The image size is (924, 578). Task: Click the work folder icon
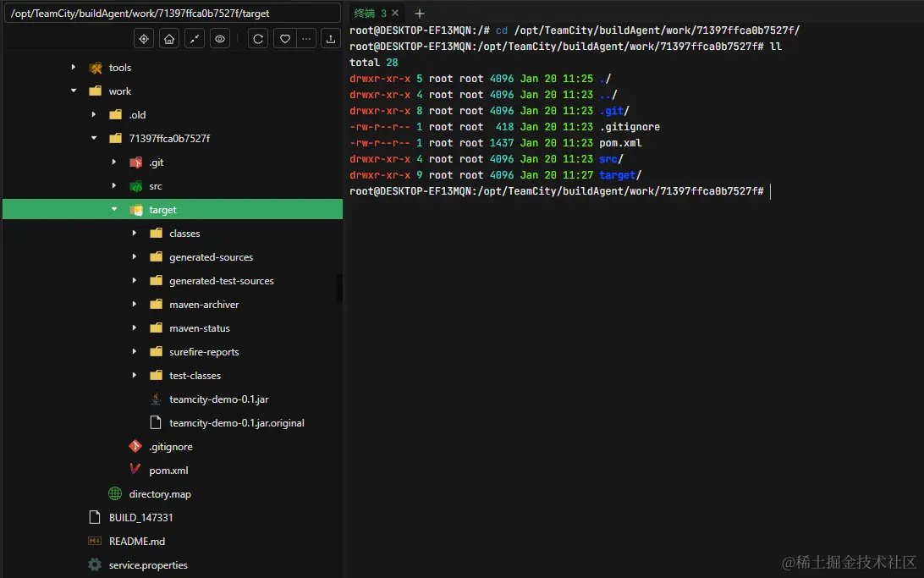[96, 91]
